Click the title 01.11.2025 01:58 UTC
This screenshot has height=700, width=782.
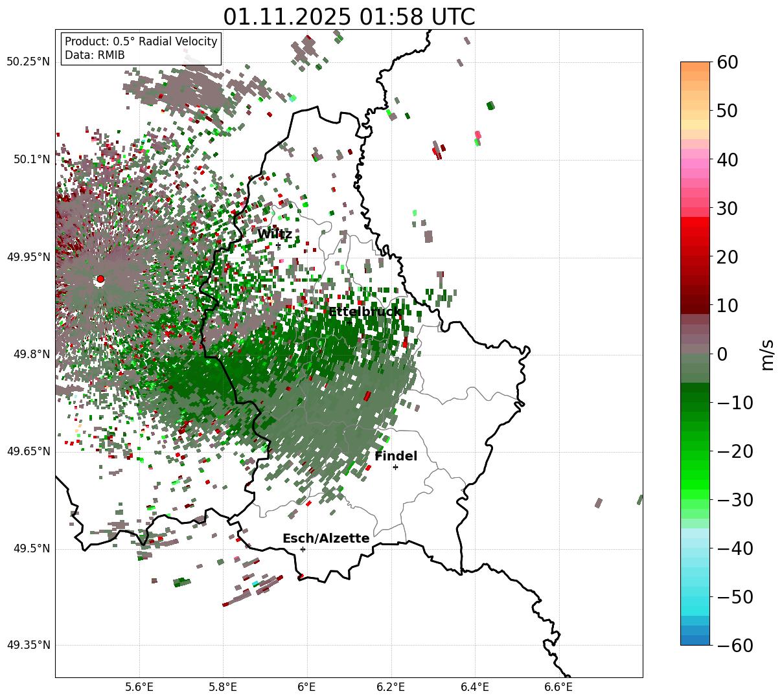tap(349, 16)
